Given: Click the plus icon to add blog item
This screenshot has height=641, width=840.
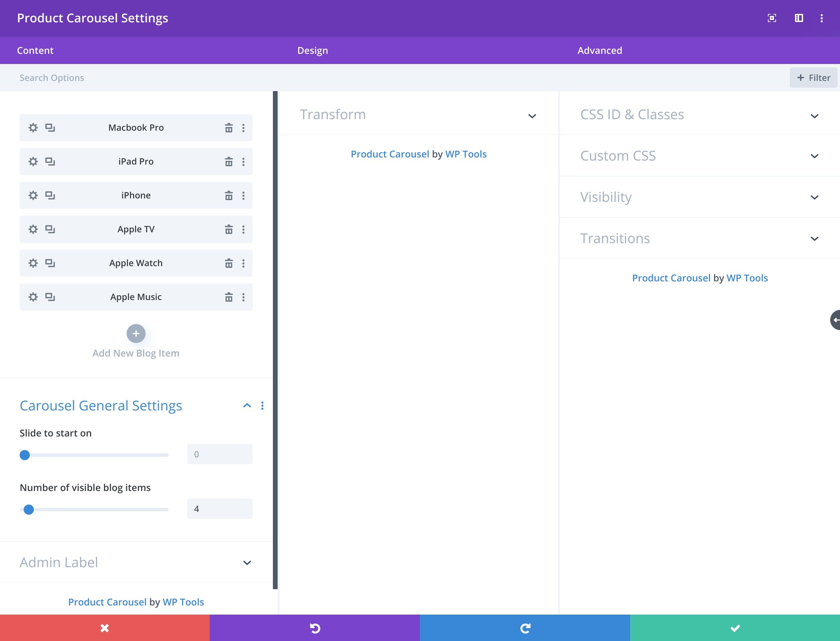Looking at the screenshot, I should tap(136, 334).
